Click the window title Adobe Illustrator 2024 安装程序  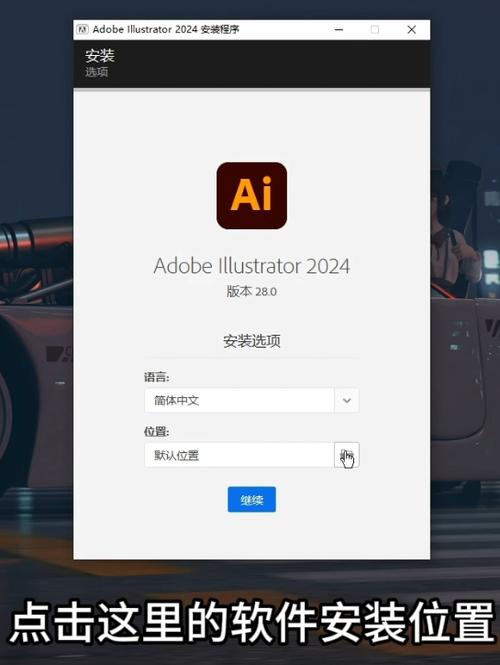click(166, 29)
